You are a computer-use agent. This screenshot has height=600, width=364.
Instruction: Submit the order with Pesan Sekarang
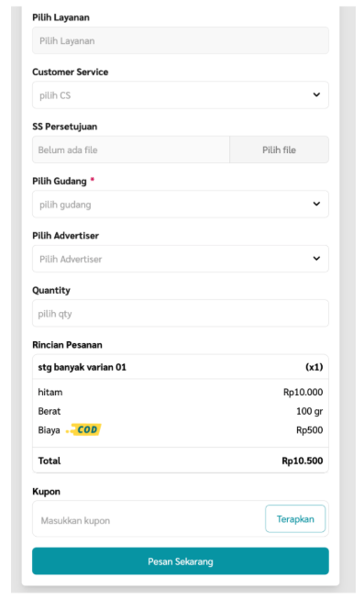[x=181, y=561]
